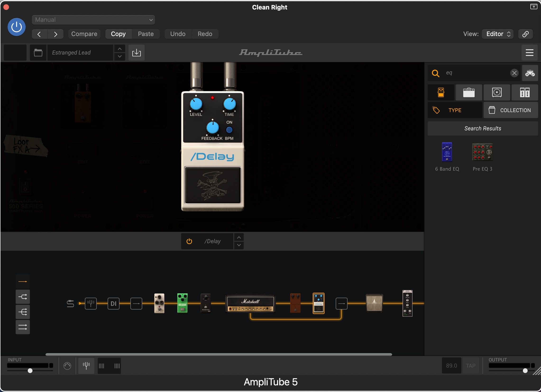541x392 pixels.
Task: Open the Manual preset dropdown
Action: click(x=93, y=20)
